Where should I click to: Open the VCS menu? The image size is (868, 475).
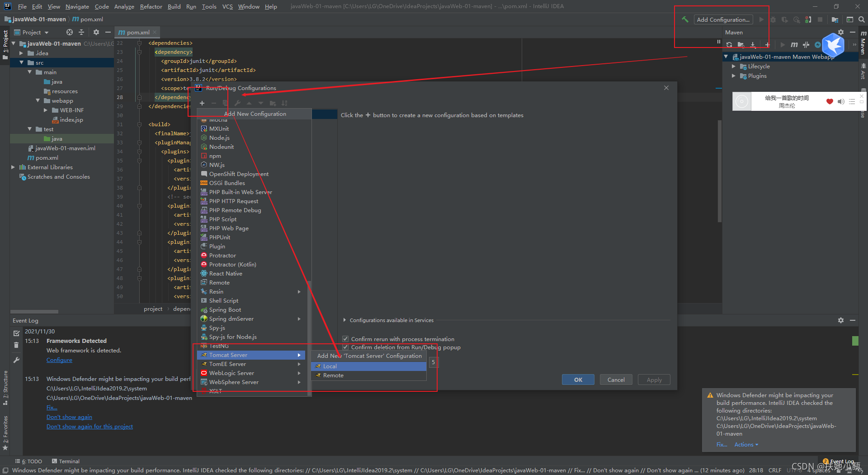227,6
